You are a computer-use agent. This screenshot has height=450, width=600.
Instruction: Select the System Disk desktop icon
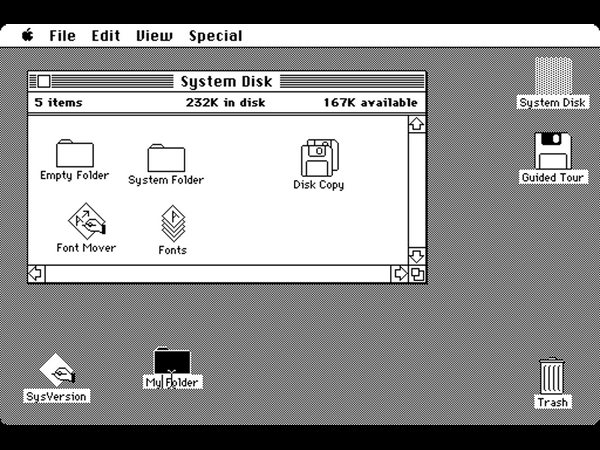(553, 75)
